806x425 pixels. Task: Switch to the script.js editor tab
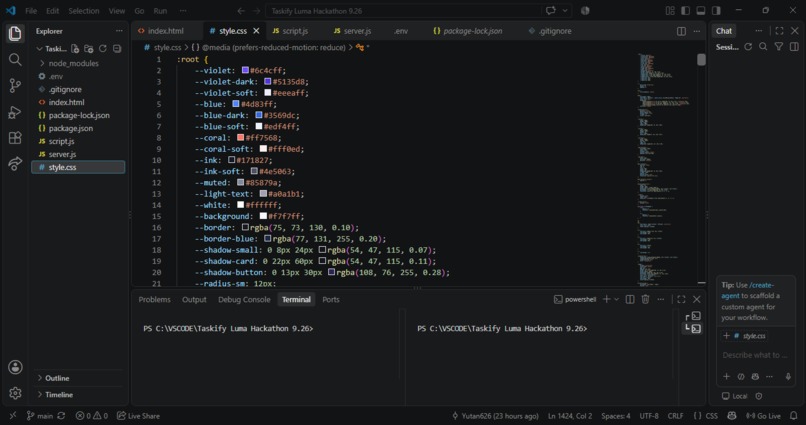coord(291,31)
